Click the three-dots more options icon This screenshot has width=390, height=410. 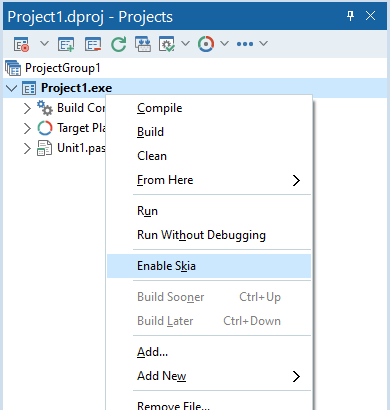point(245,44)
